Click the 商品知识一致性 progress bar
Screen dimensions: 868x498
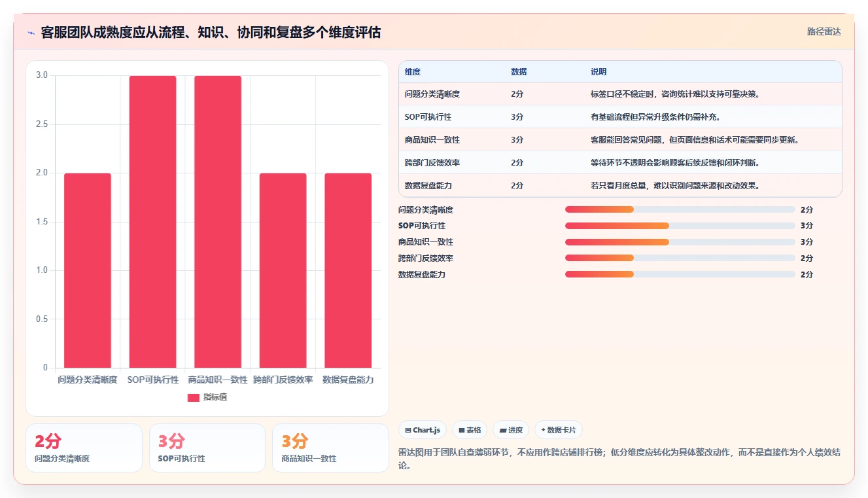[680, 242]
